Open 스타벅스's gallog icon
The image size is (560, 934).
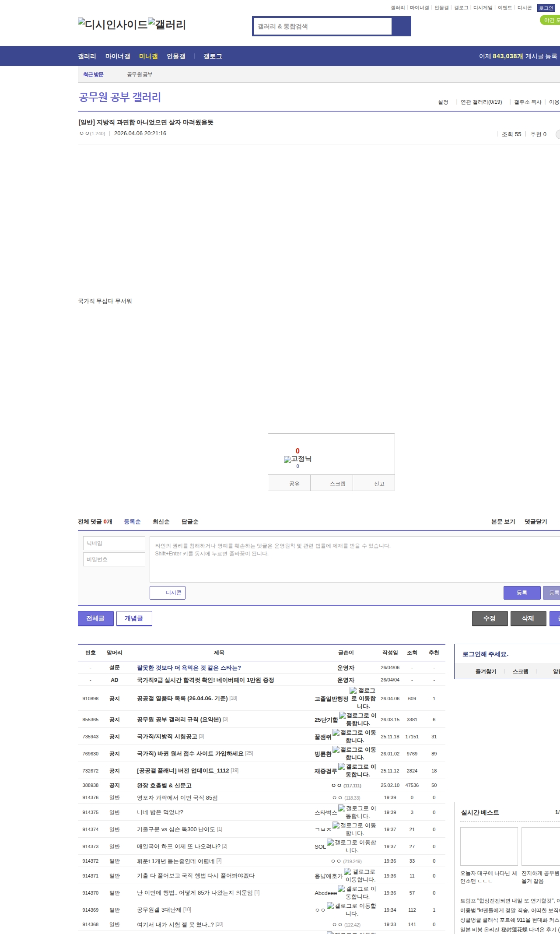coord(342,808)
